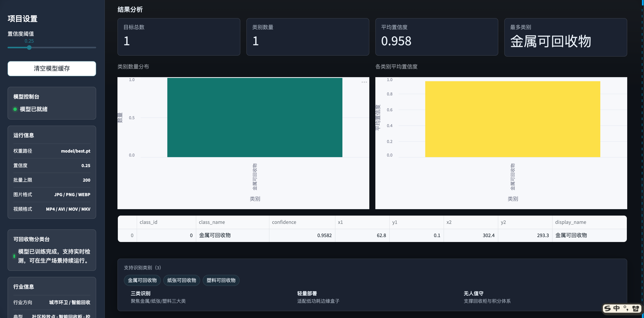
Task: Select the 塑料可回收物 category tag
Action: tap(221, 280)
